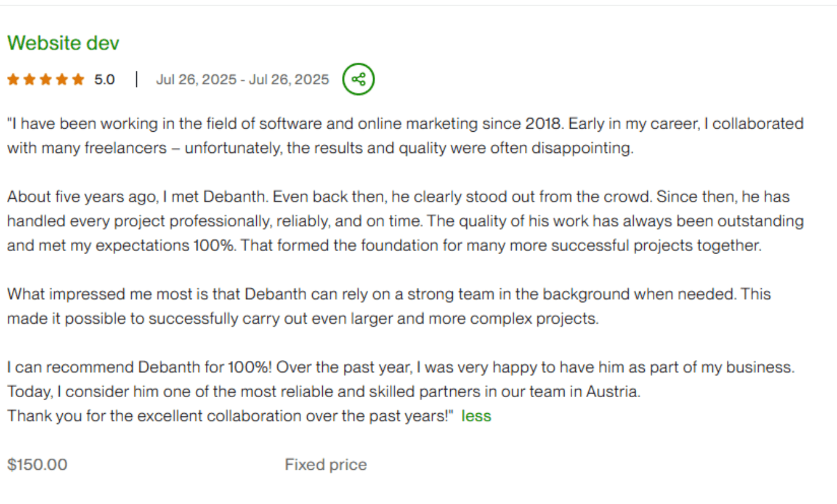Select the 5.0 rating value
This screenshot has width=837, height=504.
pyautogui.click(x=105, y=79)
